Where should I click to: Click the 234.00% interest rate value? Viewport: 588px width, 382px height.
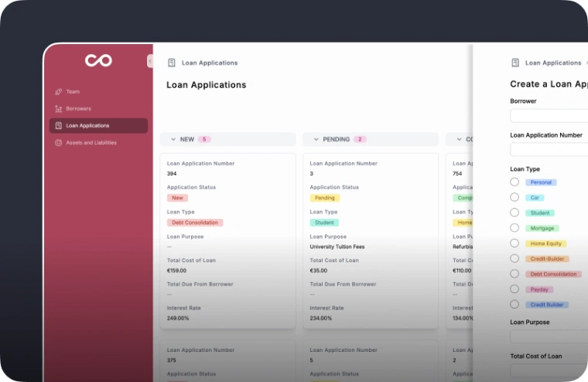pos(320,319)
